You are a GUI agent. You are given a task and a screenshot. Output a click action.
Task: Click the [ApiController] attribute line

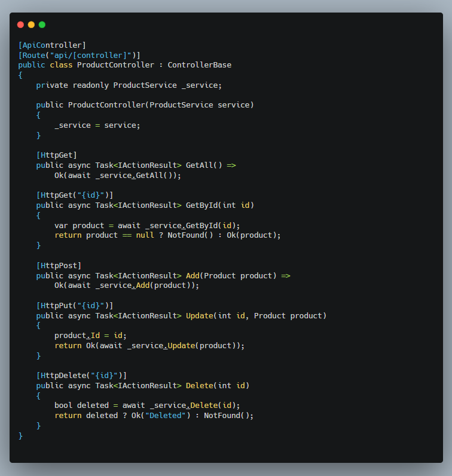(x=52, y=45)
